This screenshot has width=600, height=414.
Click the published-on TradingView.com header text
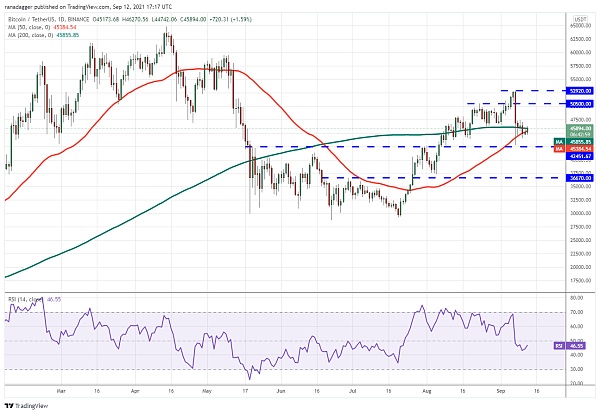[x=88, y=7]
